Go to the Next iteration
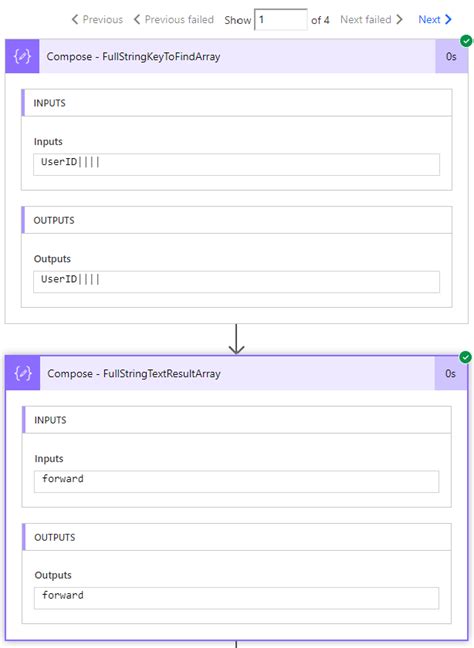 pos(435,19)
